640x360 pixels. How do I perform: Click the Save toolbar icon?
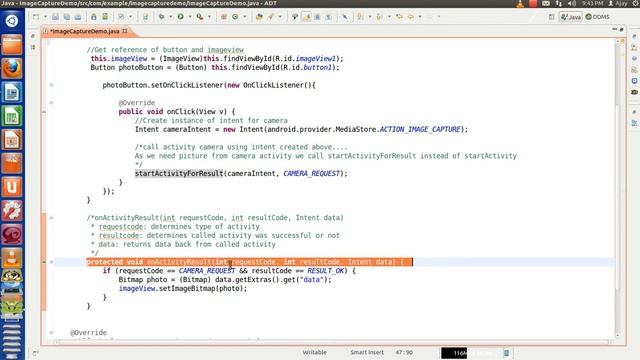[x=56, y=17]
